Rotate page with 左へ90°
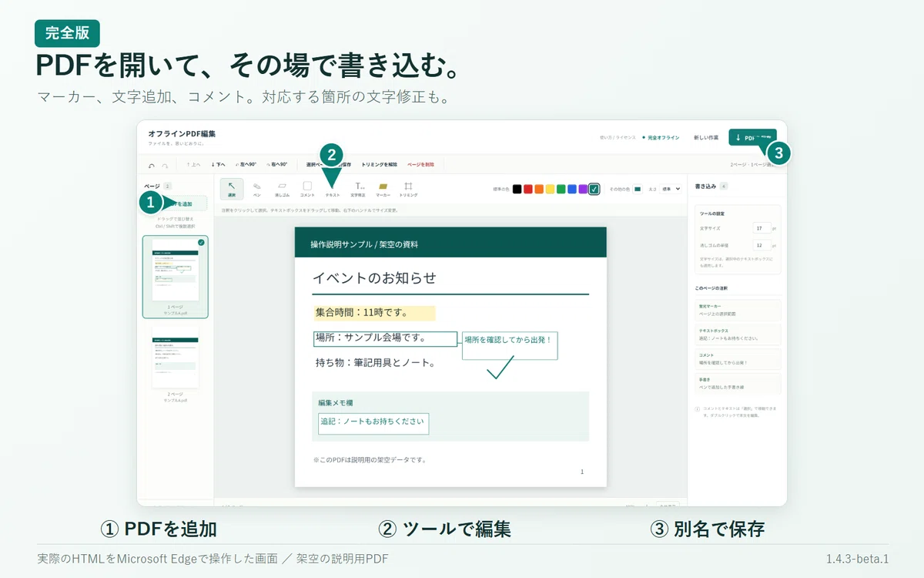 coord(246,164)
